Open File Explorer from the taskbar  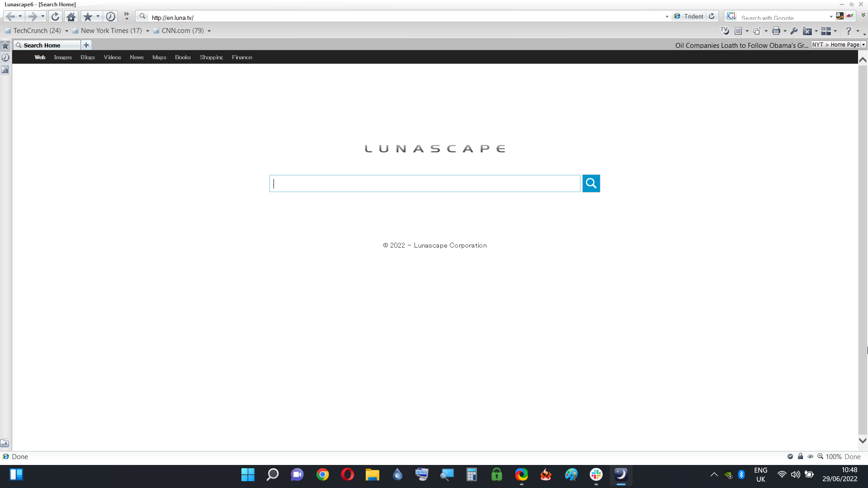point(373,474)
